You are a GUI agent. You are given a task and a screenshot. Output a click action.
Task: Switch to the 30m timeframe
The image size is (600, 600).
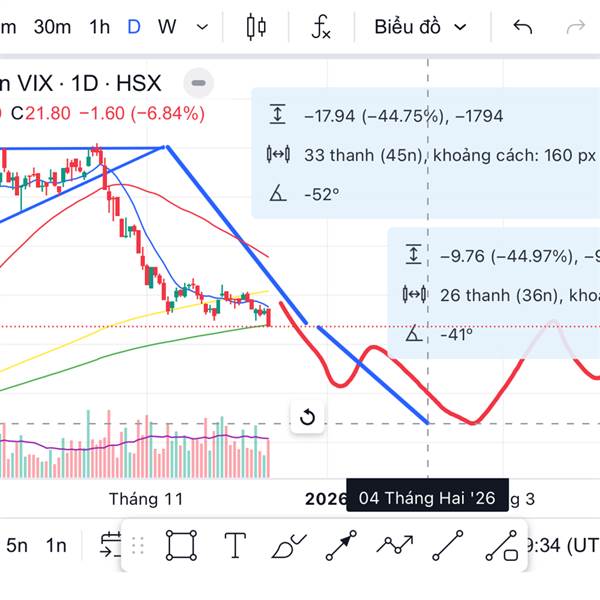pos(52,27)
